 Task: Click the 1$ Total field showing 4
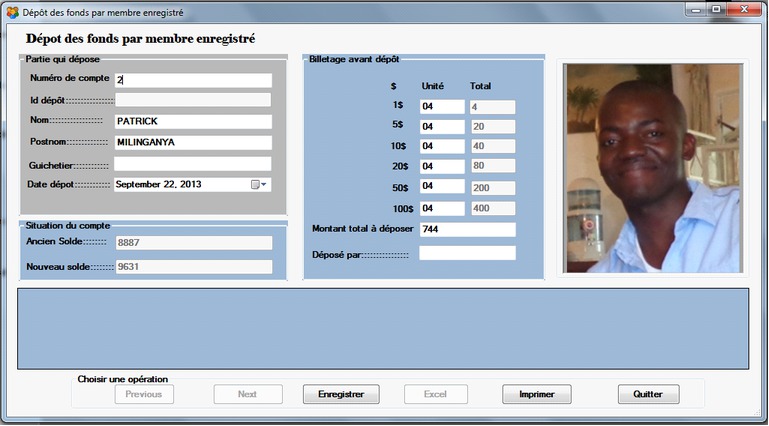pos(492,107)
